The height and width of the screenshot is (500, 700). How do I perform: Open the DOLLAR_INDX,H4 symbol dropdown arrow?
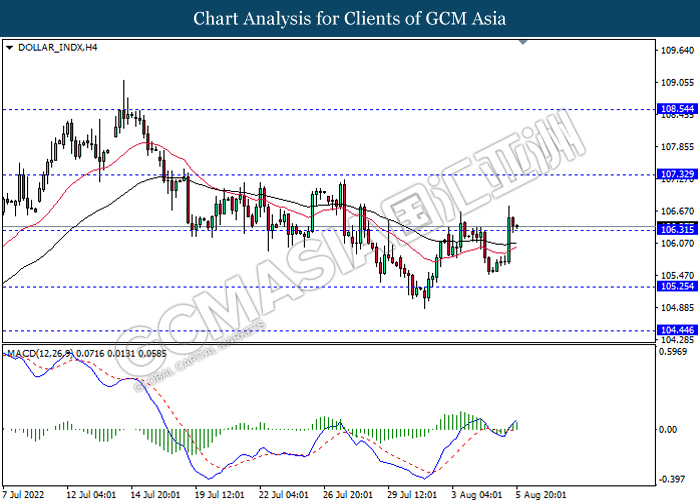tap(9, 47)
